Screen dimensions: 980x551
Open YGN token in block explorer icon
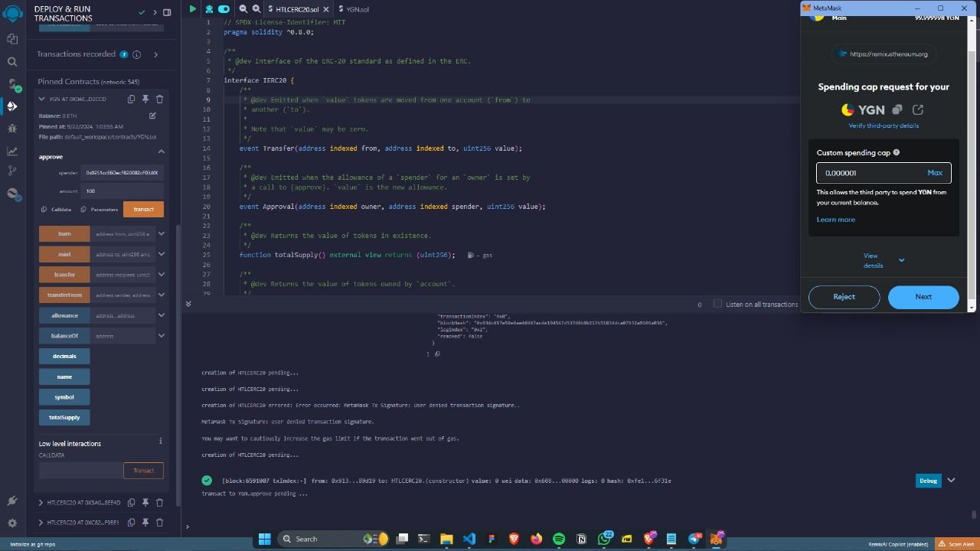918,109
